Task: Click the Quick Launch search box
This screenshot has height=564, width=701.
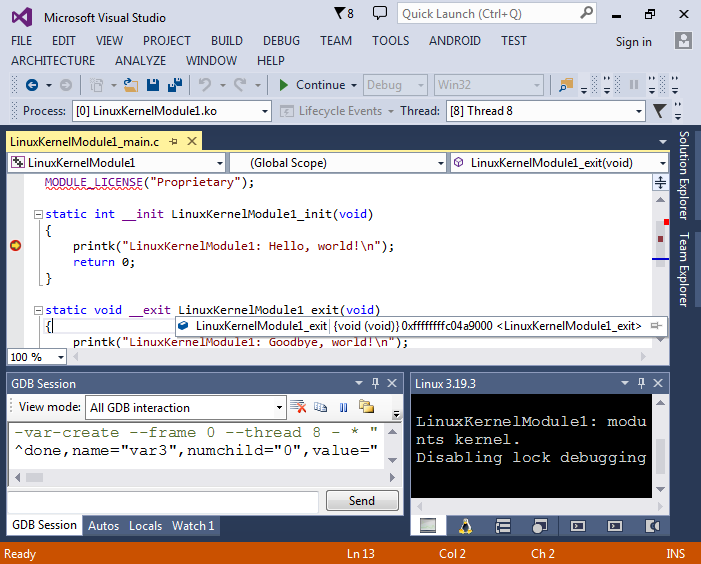Action: pyautogui.click(x=497, y=14)
